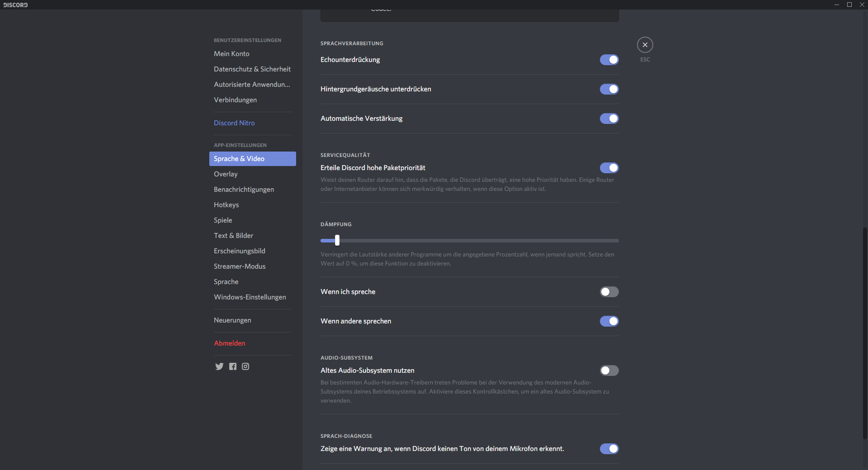The width and height of the screenshot is (868, 470).
Task: Enable the Wenn ich spreche switch
Action: (609, 292)
